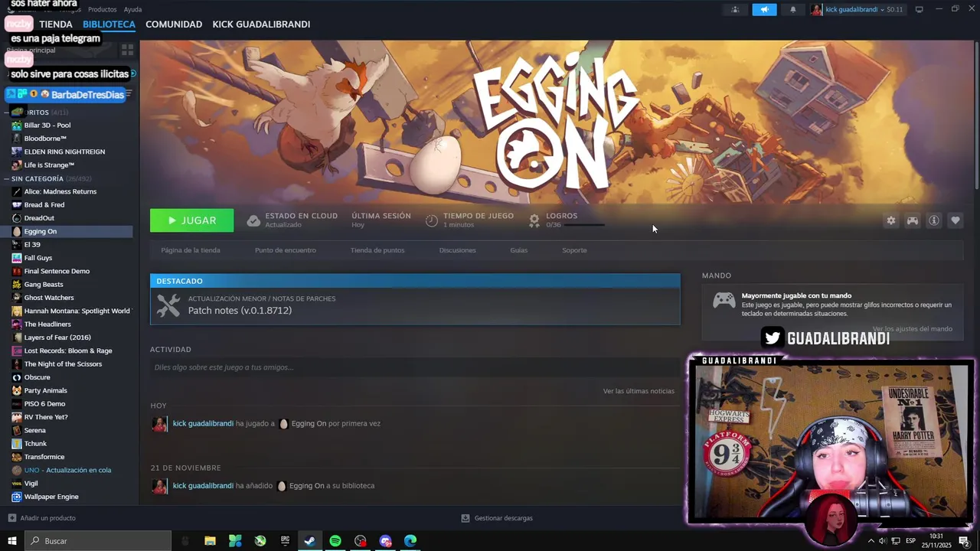Screen dimensions: 980x551
Task: Select Fall Guys in the library list
Action: (x=38, y=258)
